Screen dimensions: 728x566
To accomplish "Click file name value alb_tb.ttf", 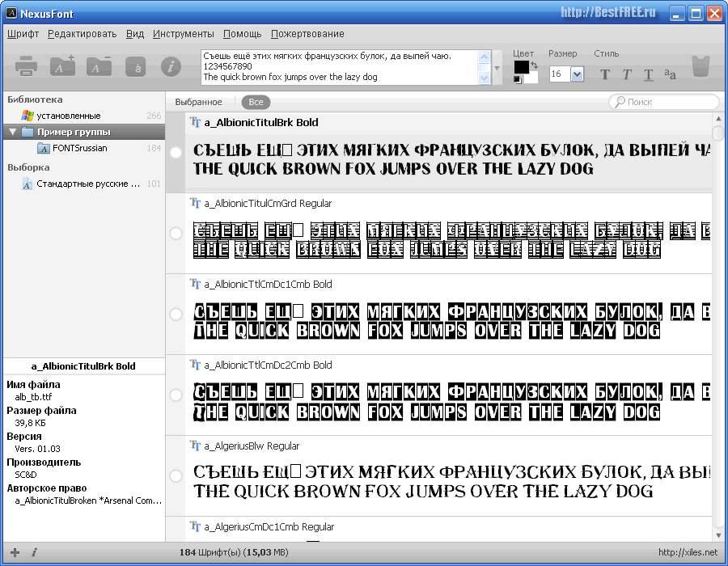I will (x=33, y=397).
